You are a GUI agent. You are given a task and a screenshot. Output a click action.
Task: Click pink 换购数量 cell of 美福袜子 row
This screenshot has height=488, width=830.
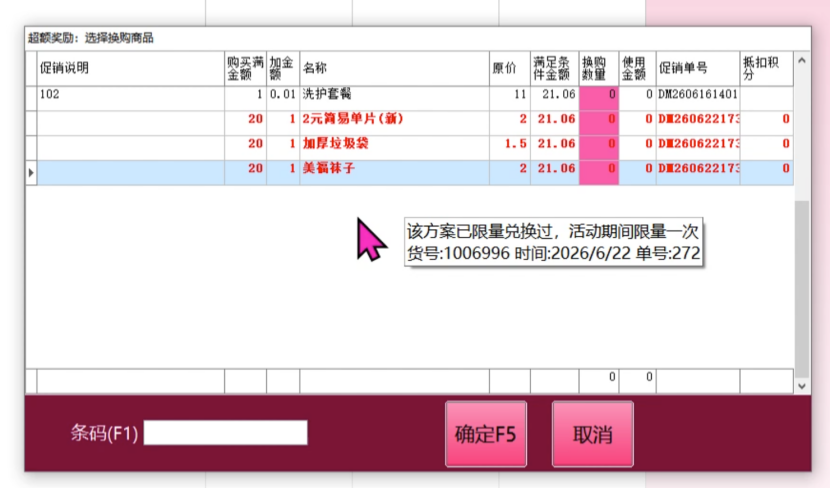[x=599, y=173]
